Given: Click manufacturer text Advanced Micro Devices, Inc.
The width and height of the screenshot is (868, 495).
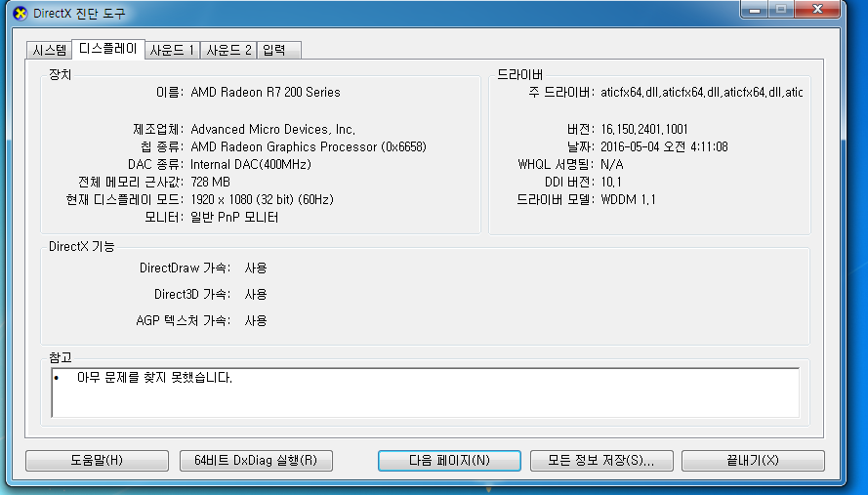Looking at the screenshot, I should point(273,129).
